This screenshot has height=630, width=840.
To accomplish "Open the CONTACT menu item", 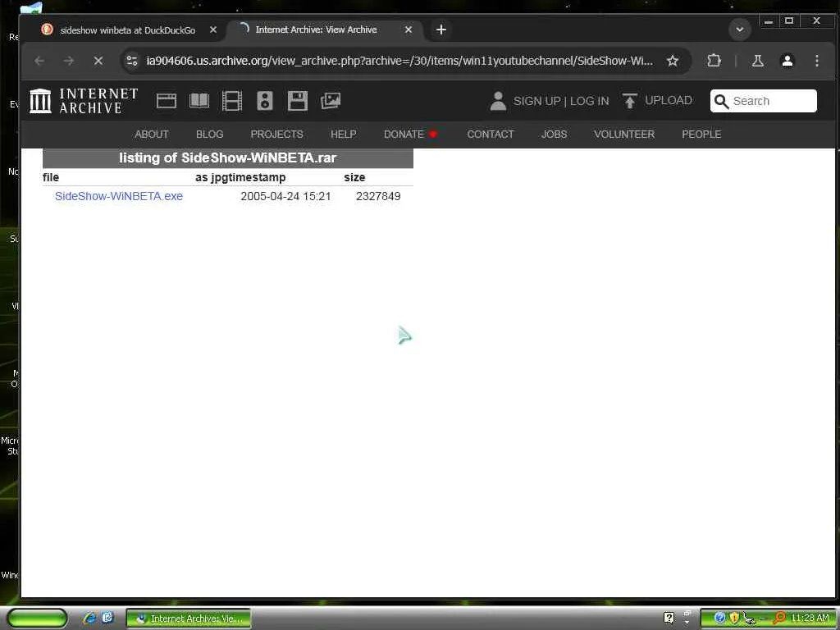I will coord(491,134).
